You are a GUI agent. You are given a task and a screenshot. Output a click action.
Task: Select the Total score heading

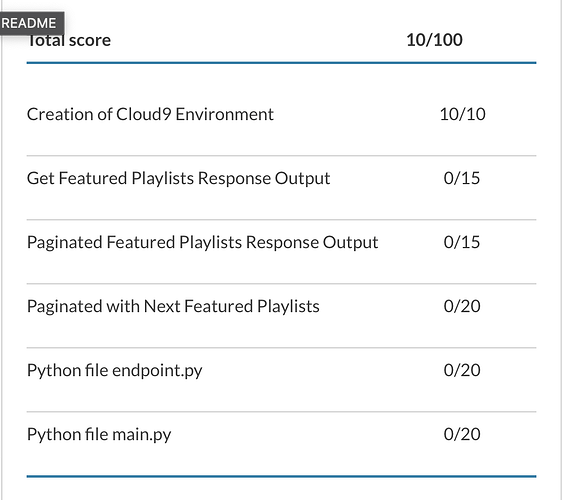tap(69, 40)
